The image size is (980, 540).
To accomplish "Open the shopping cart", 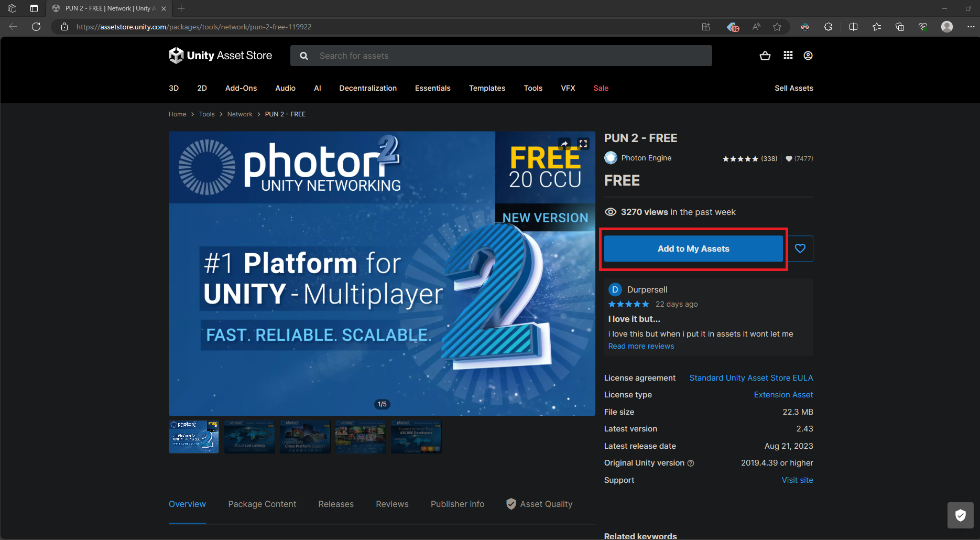I will 765,55.
